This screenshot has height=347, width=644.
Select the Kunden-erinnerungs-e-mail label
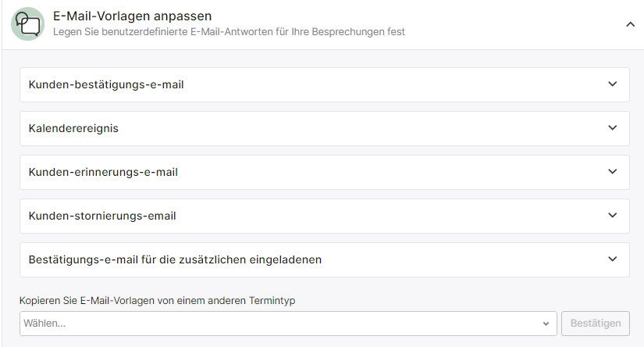coord(103,172)
